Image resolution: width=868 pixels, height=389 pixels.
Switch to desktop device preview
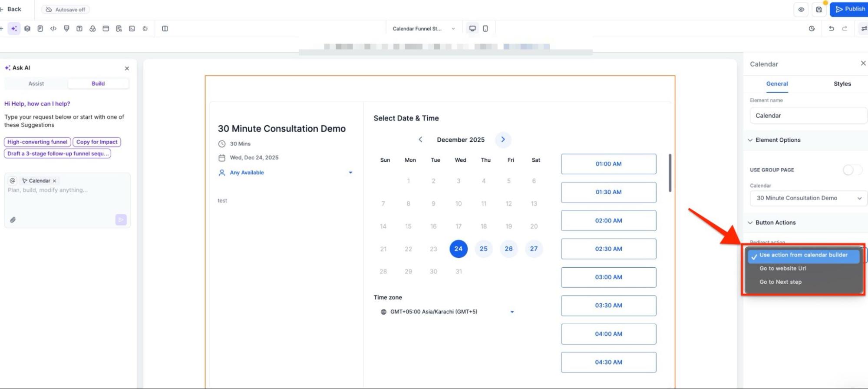point(472,29)
